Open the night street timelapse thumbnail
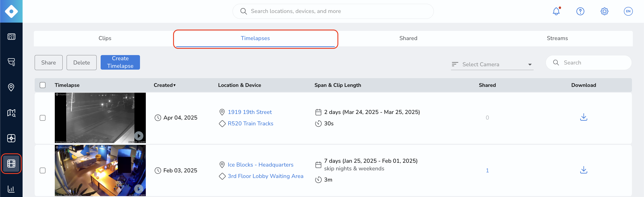Viewport: 644px width, 197px height. pyautogui.click(x=100, y=118)
